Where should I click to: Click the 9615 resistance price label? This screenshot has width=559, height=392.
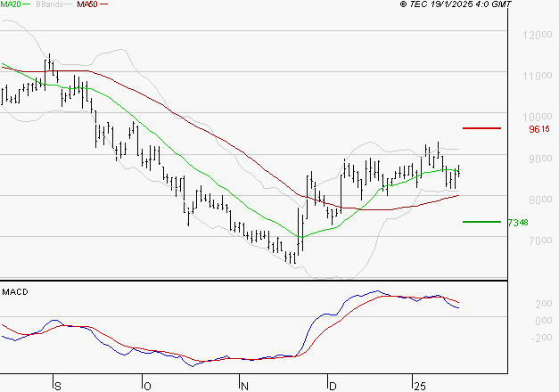click(539, 129)
